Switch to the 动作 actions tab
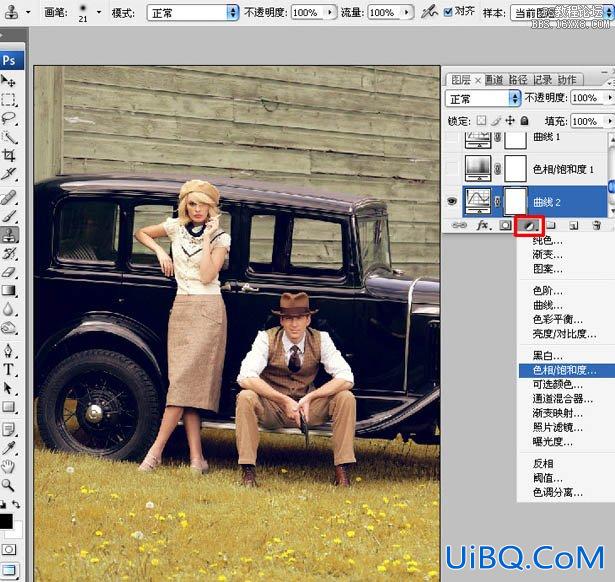Screen dimensions: 615x582 click(x=567, y=80)
